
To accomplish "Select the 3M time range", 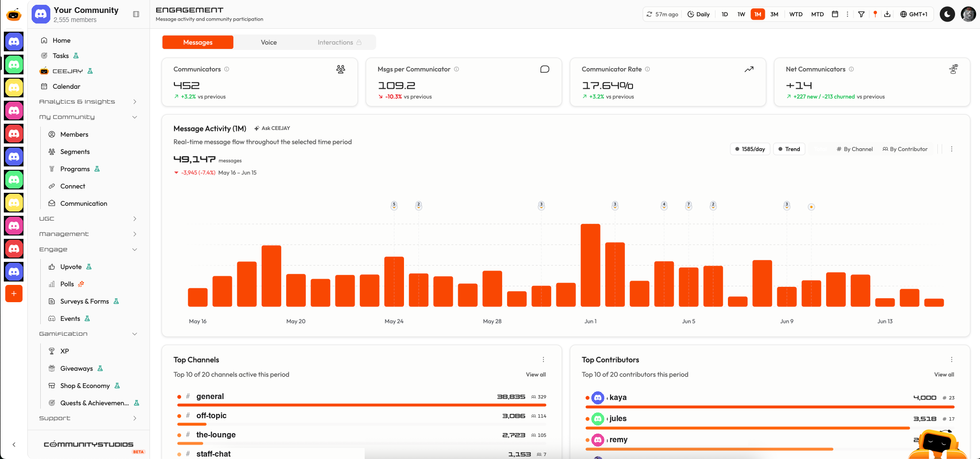I will tap(774, 14).
